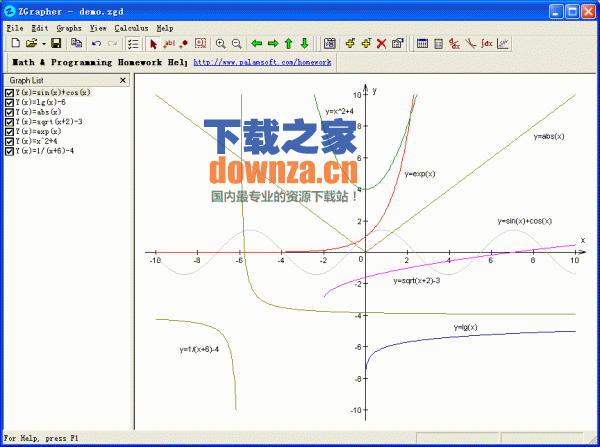Click the New document icon
Image resolution: width=600 pixels, height=447 pixels.
point(16,43)
